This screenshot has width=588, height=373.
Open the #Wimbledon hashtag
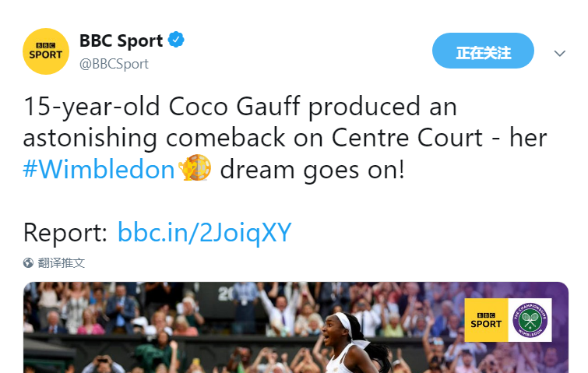tap(98, 169)
